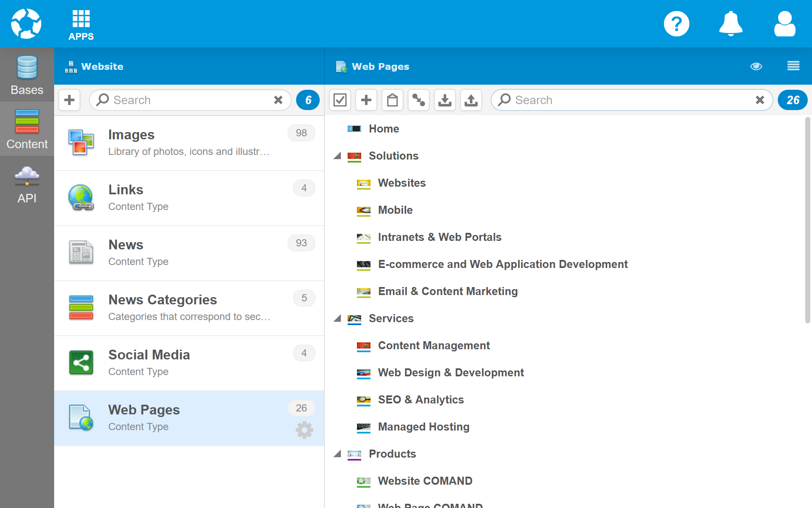Viewport: 812px width, 508px height.
Task: Click the blue 6 count badge
Action: click(x=308, y=100)
